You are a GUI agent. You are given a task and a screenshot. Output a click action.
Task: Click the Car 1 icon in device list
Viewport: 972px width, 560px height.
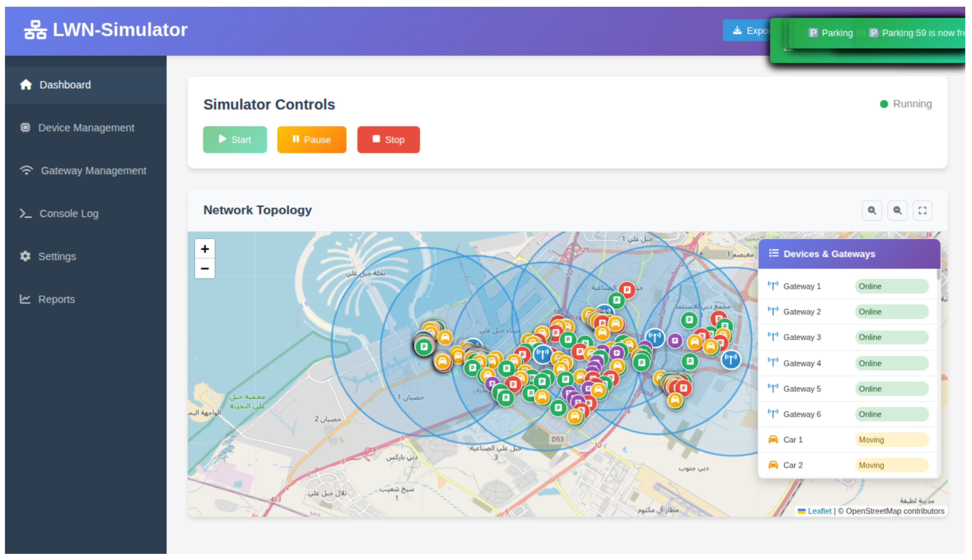pos(773,440)
